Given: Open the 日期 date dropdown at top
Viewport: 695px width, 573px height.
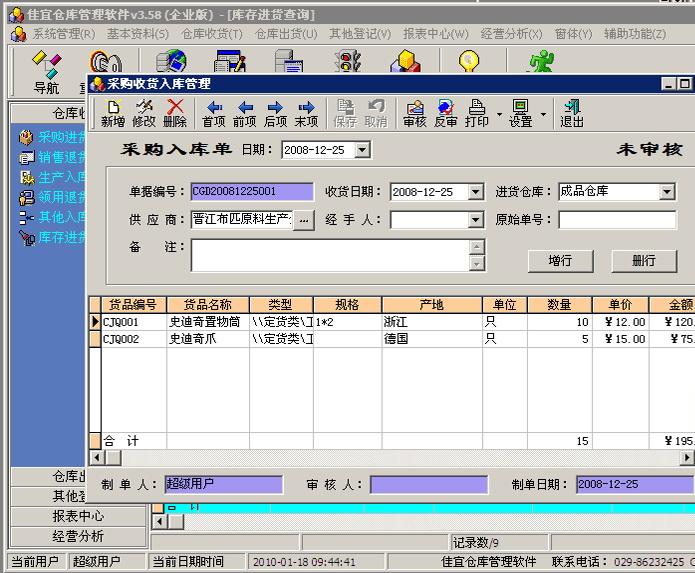Looking at the screenshot, I should tap(362, 150).
